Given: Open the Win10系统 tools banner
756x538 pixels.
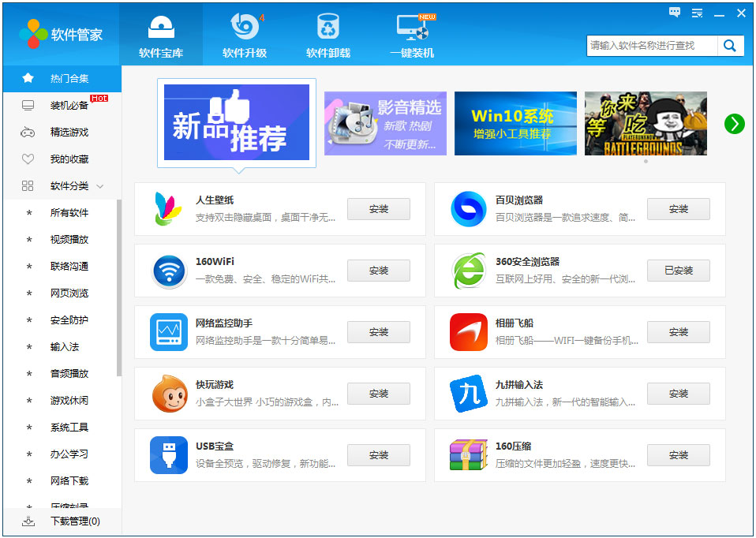Looking at the screenshot, I should point(515,123).
